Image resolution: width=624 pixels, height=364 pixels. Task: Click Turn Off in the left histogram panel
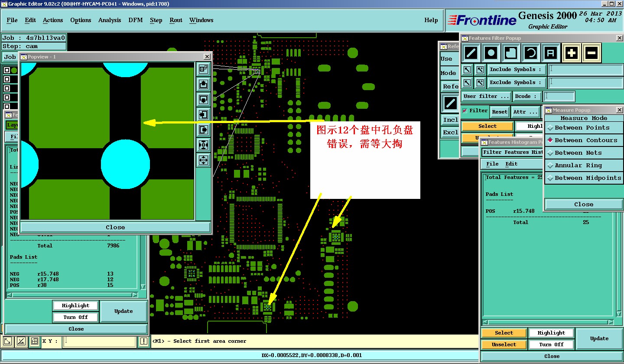[75, 317]
